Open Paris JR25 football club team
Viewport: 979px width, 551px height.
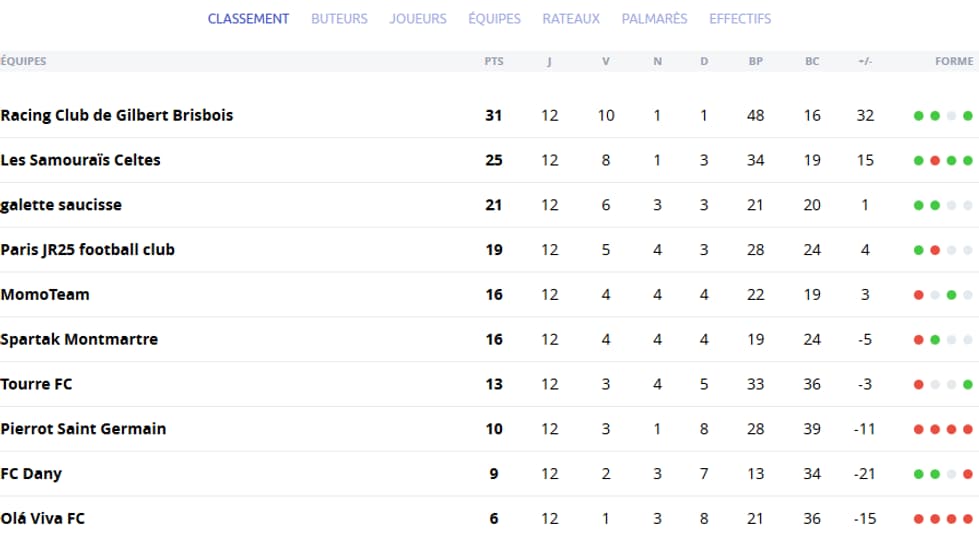[x=87, y=250]
